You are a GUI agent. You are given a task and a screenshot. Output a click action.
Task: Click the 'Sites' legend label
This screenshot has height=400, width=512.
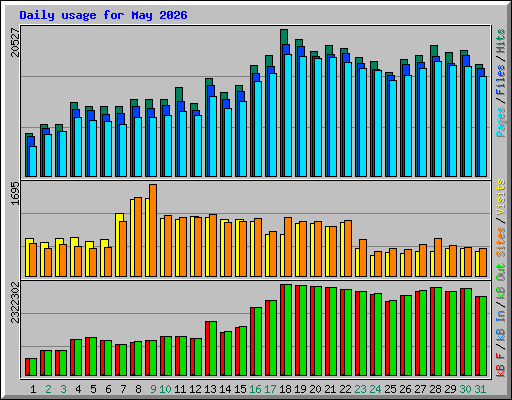pyautogui.click(x=501, y=242)
